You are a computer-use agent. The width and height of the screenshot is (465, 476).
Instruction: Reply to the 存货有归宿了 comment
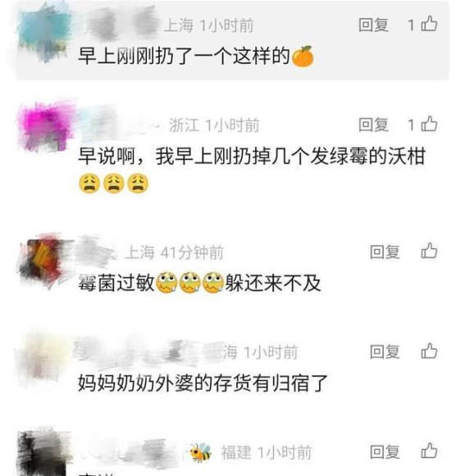385,351
